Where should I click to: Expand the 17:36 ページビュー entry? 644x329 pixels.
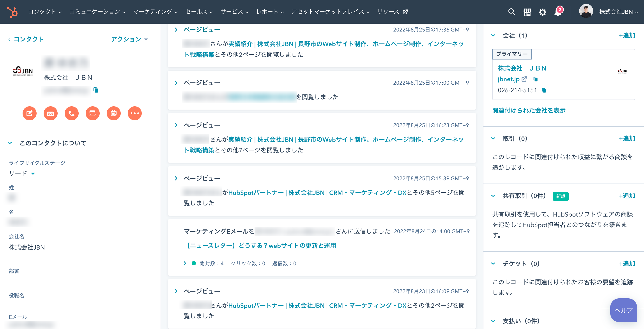tap(176, 30)
